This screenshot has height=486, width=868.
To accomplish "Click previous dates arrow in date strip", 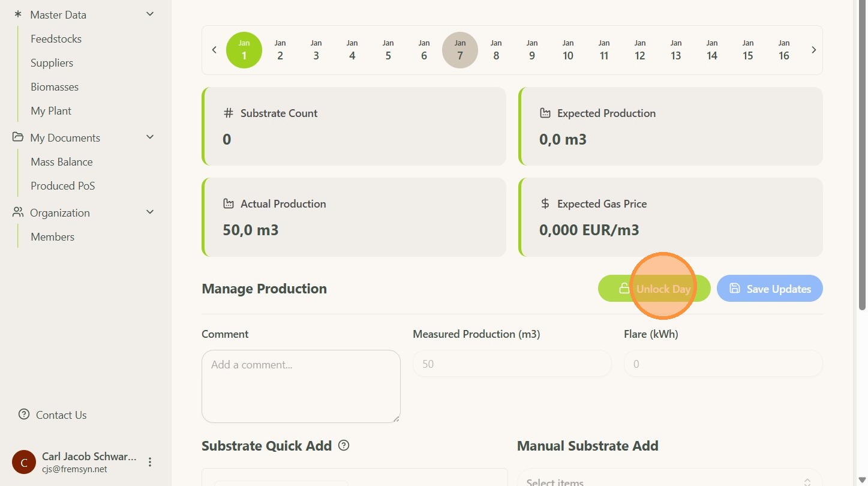I will (214, 50).
